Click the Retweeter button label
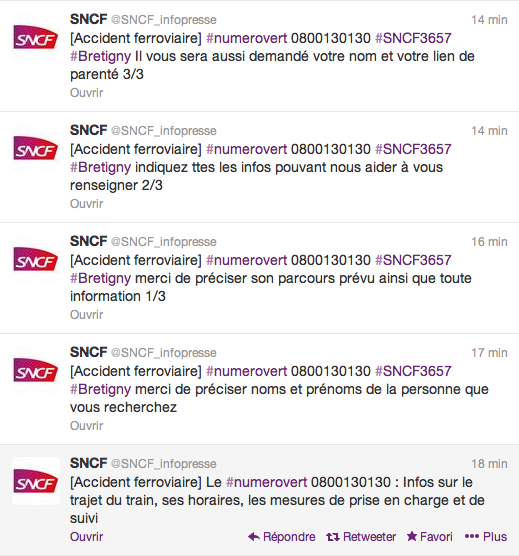The width and height of the screenshot is (519, 556). click(369, 537)
